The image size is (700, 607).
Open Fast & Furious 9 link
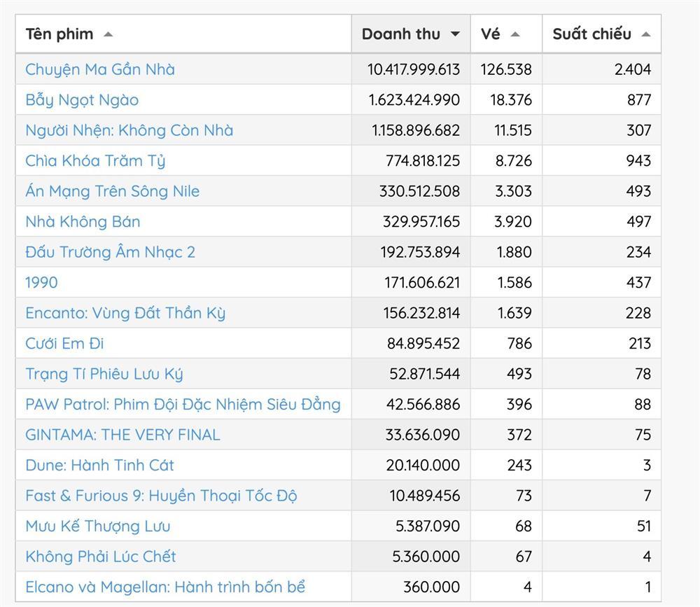tap(161, 496)
